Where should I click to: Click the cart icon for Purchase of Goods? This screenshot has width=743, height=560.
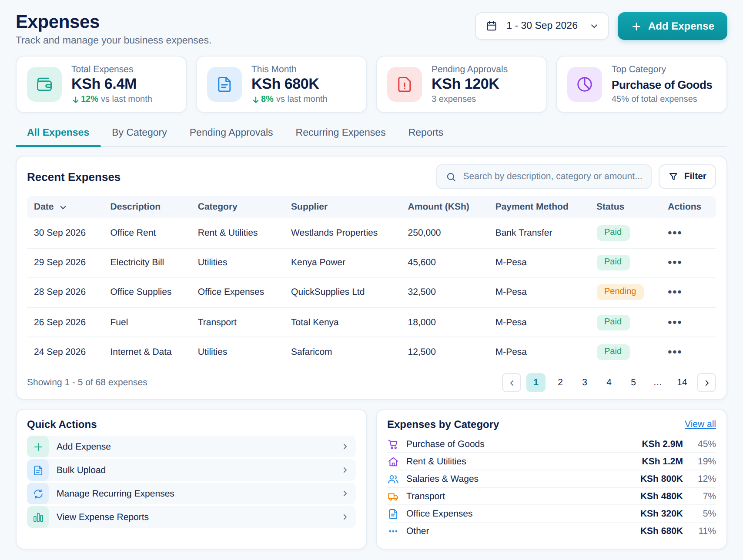393,444
